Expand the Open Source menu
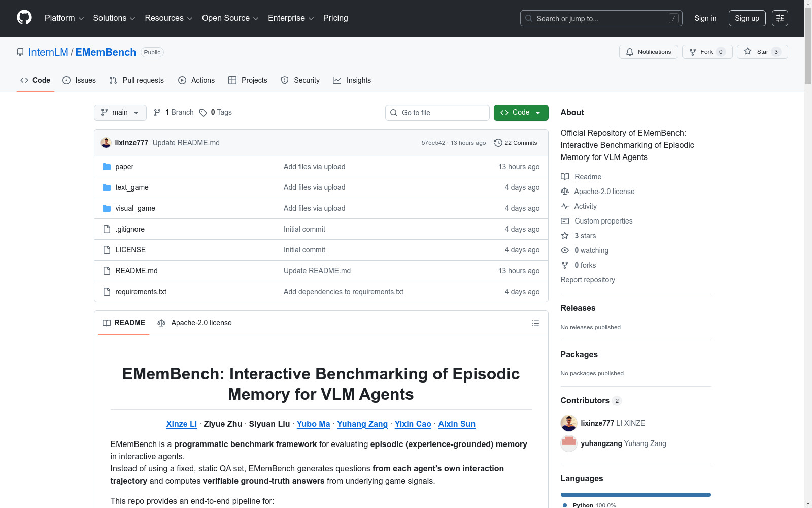 click(230, 18)
